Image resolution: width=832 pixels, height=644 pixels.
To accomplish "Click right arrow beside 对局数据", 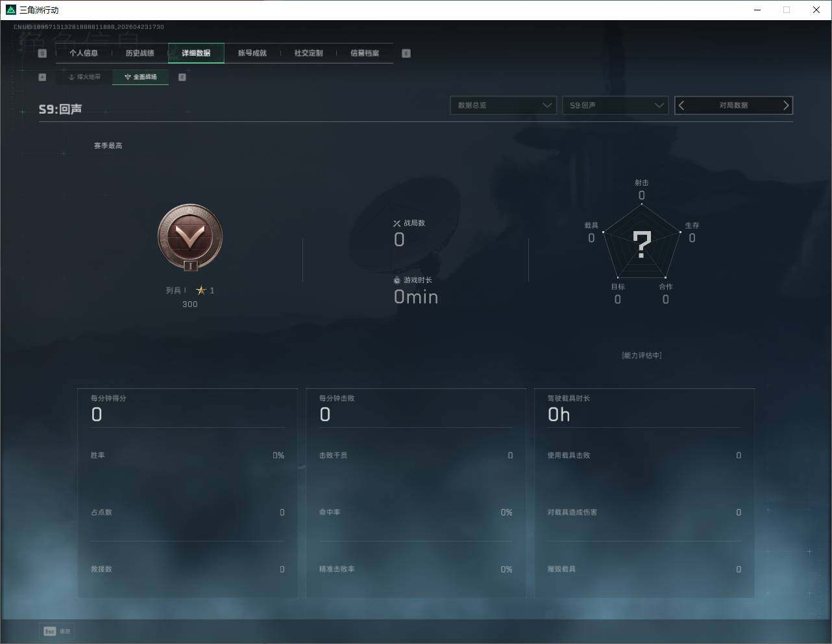I will [786, 105].
